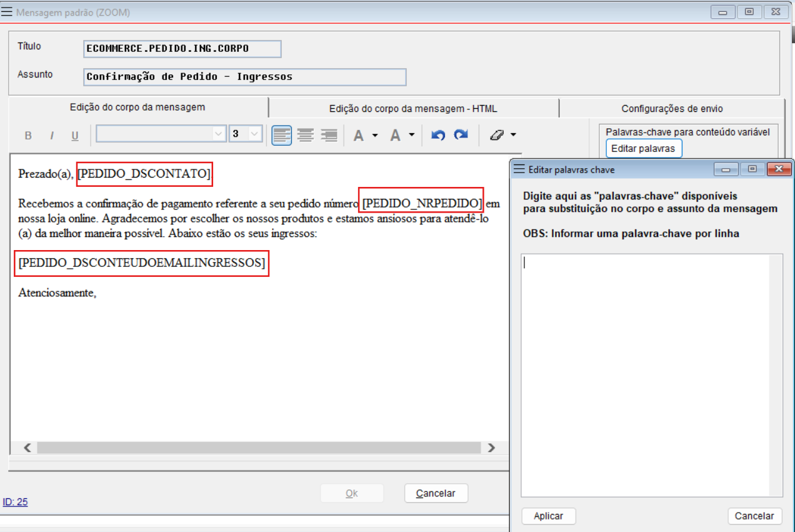Click the horizontal scrollbar right arrow
795x532 pixels.
pos(491,448)
